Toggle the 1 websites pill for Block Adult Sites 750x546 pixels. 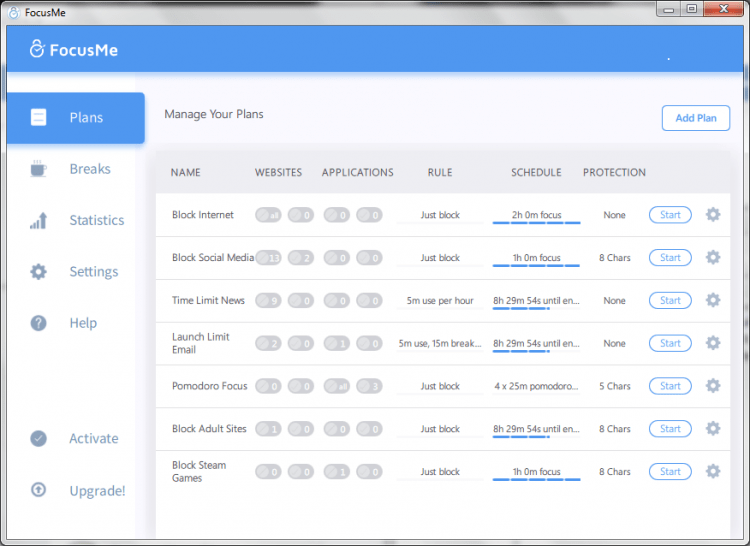pos(268,429)
